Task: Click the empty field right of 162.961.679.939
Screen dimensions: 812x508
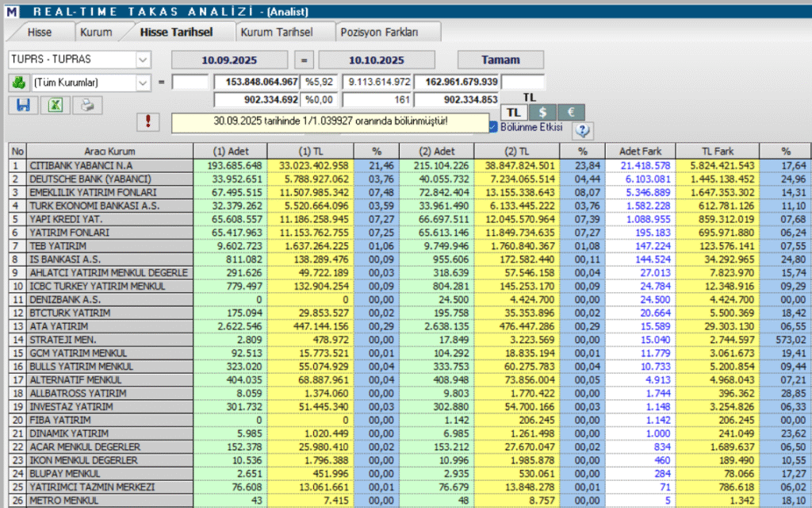Action: coord(523,82)
